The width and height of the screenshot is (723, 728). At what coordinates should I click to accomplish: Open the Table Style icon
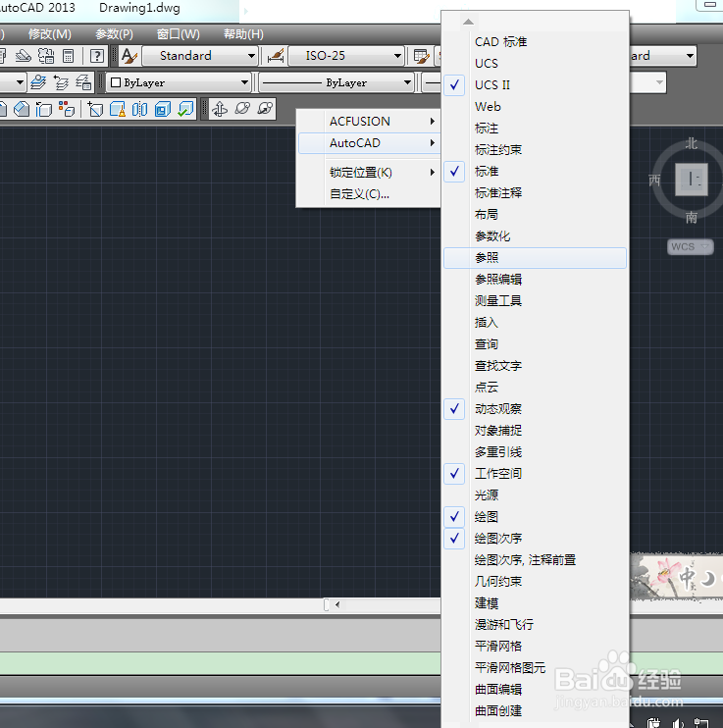[x=421, y=56]
